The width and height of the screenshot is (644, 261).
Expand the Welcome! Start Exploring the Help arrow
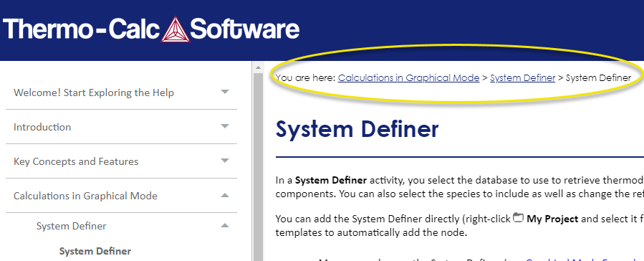225,92
